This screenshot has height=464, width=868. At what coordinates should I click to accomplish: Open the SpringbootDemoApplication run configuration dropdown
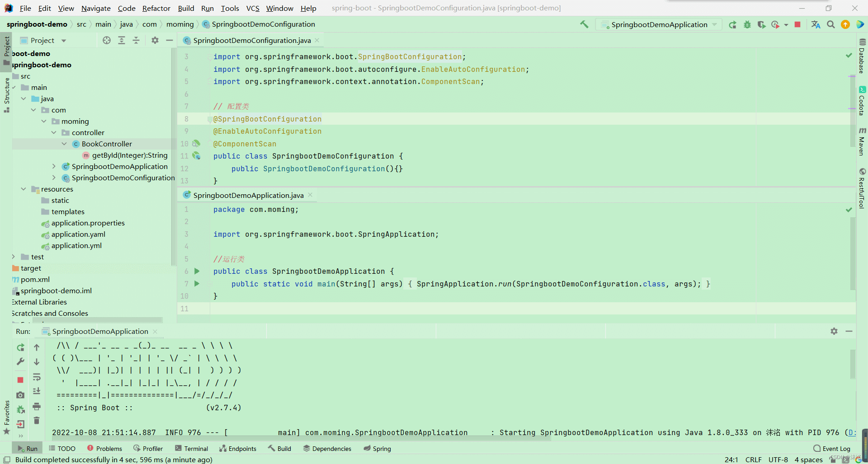659,24
